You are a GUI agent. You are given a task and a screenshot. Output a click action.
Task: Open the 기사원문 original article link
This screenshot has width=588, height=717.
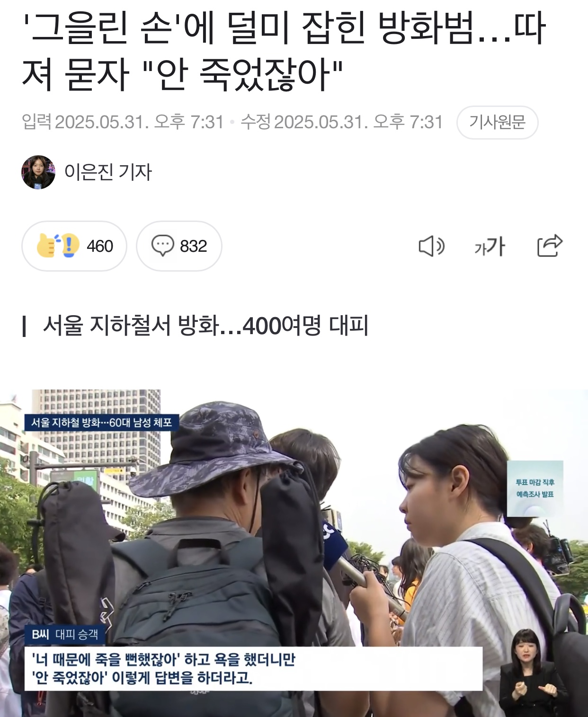click(x=497, y=123)
